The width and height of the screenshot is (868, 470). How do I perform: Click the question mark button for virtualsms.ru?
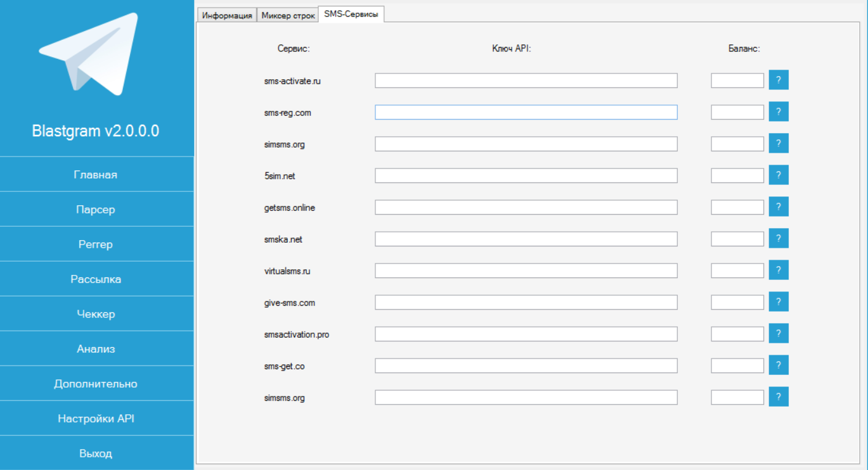point(779,270)
